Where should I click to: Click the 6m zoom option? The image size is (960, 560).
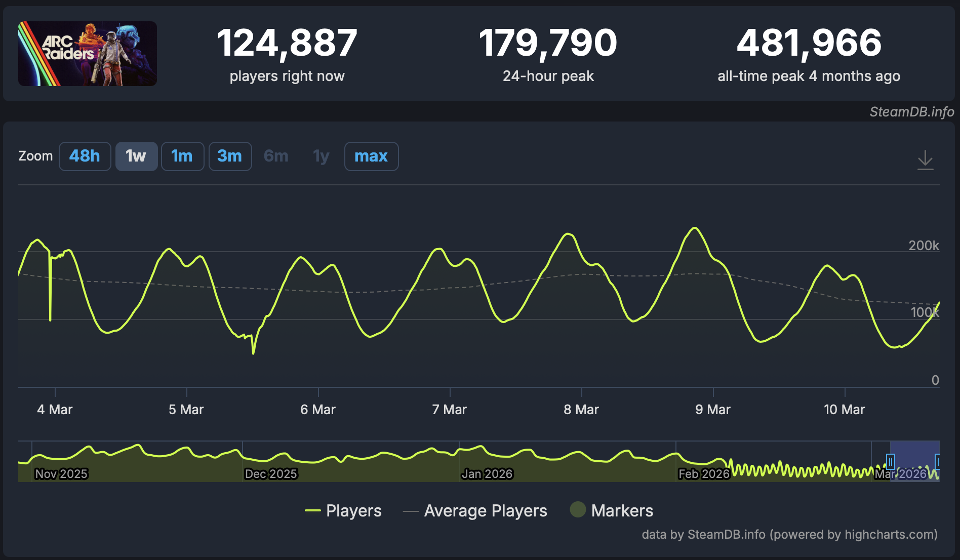tap(276, 156)
